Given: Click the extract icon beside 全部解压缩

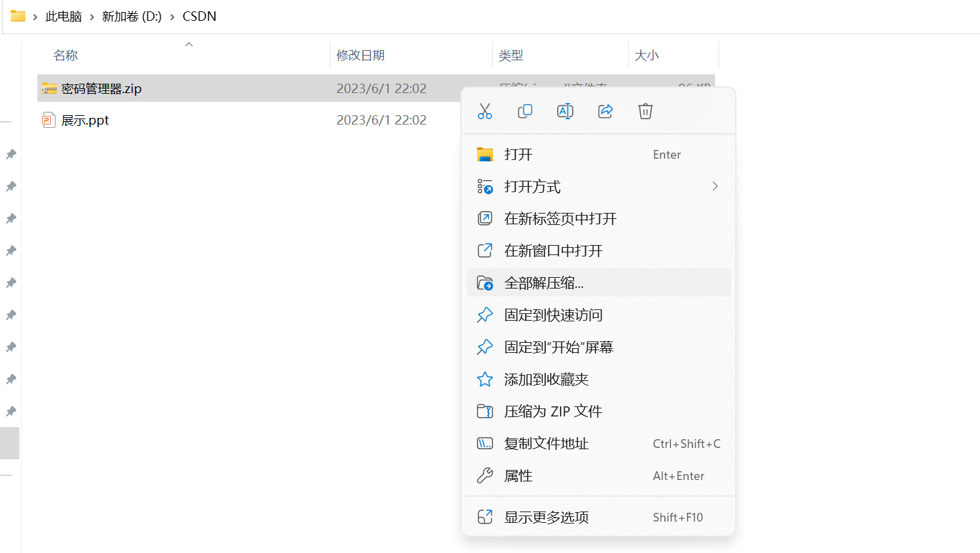Looking at the screenshot, I should pyautogui.click(x=485, y=283).
